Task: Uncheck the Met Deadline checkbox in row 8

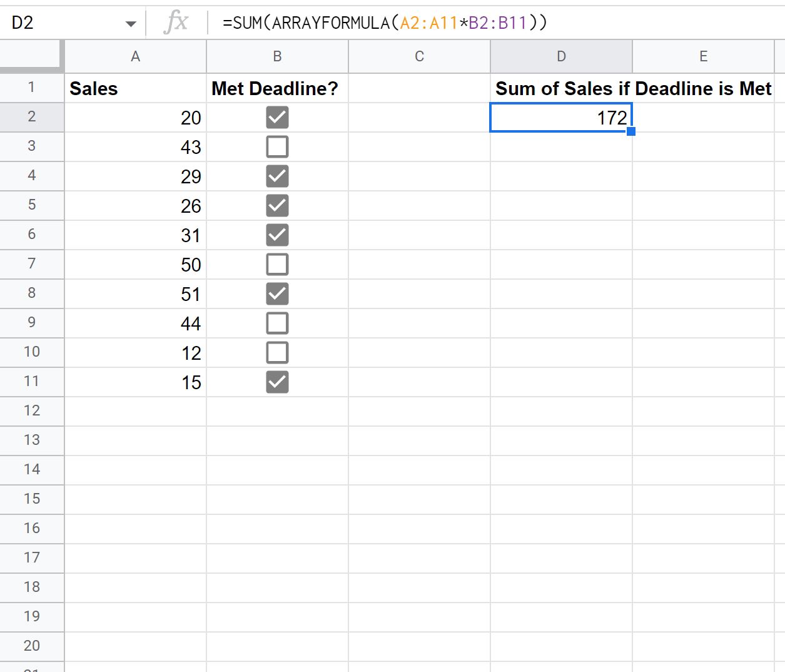Action: pyautogui.click(x=276, y=293)
